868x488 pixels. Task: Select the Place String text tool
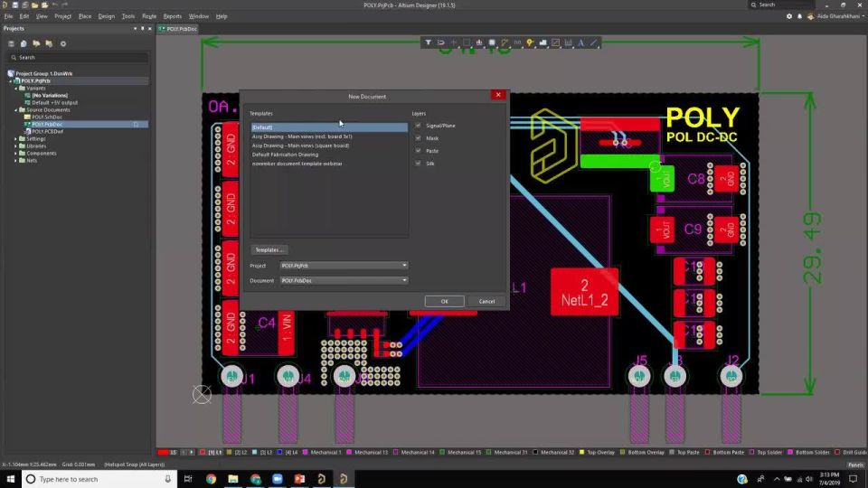coord(580,42)
